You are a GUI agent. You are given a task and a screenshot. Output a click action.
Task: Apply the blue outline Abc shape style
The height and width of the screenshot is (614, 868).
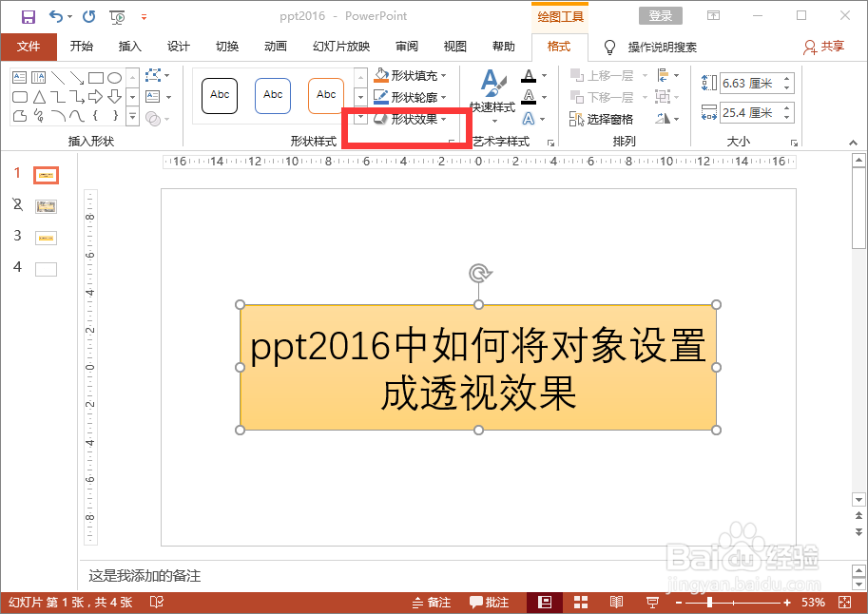pos(273,96)
